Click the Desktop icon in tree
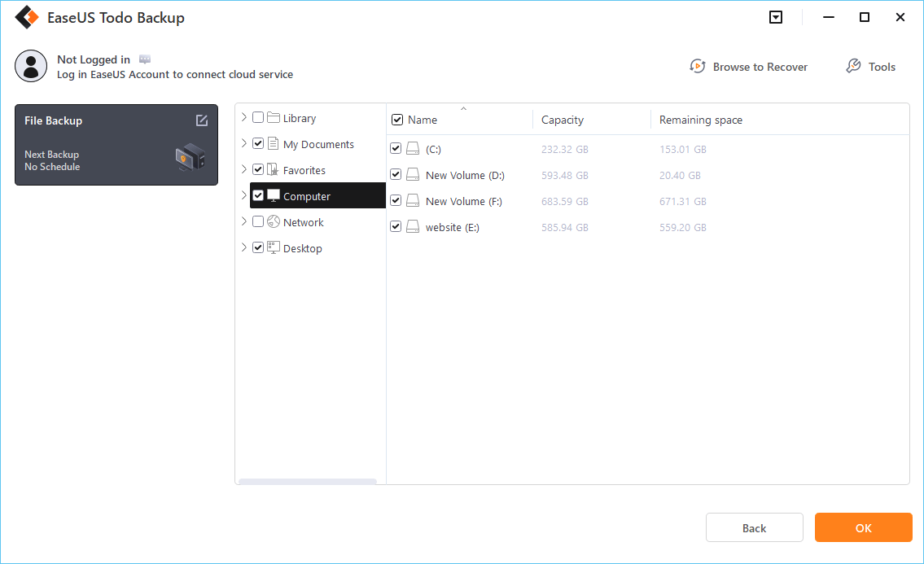This screenshot has height=564, width=924. [274, 247]
